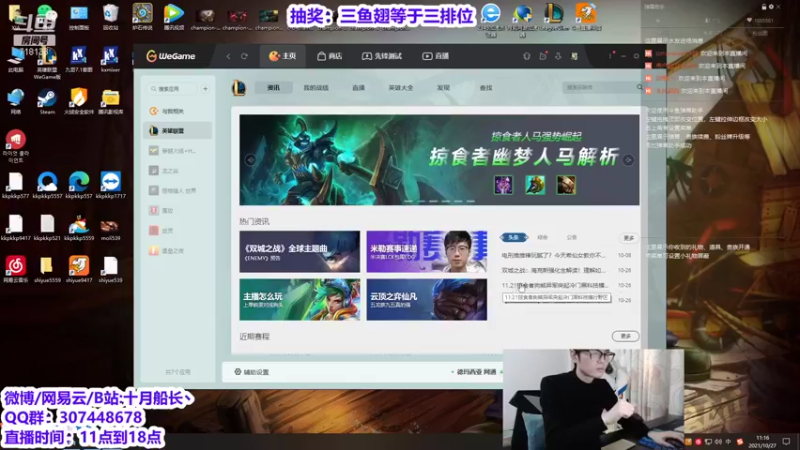The height and width of the screenshot is (450, 800).
Task: Switch to the 资讯 news tab
Action: point(273,88)
